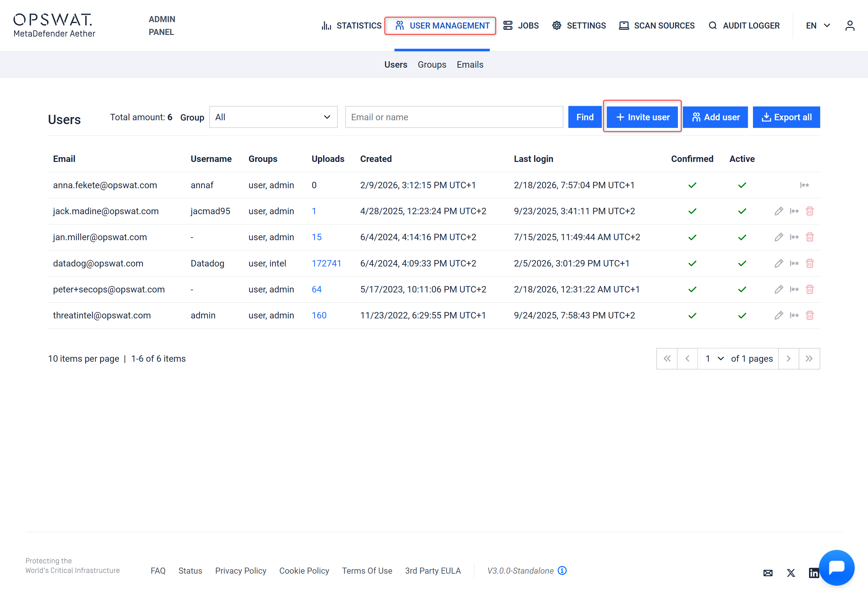Open the chat bubble widget
The width and height of the screenshot is (868, 599).
(x=836, y=567)
